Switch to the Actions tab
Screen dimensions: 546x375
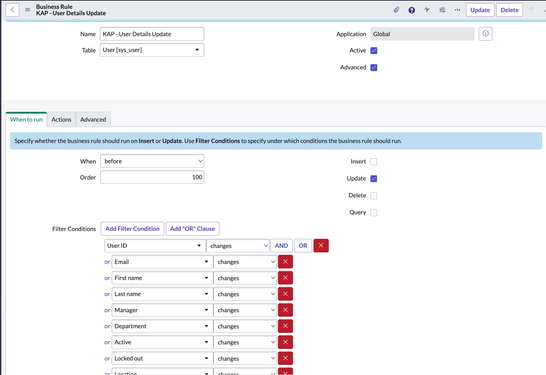click(61, 119)
